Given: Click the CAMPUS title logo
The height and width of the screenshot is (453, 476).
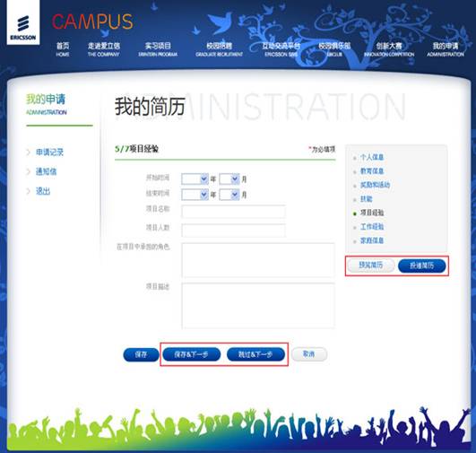Looking at the screenshot, I should pos(92,22).
